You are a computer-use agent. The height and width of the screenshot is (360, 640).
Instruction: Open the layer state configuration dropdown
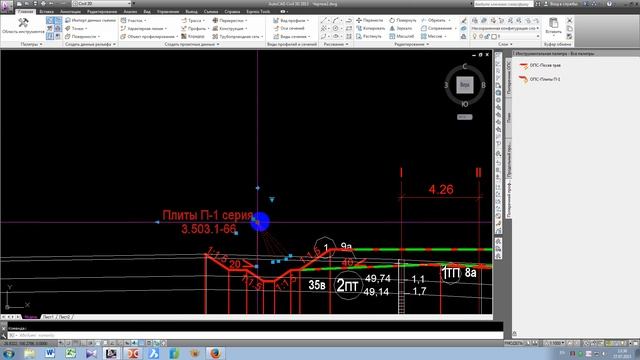(x=505, y=28)
